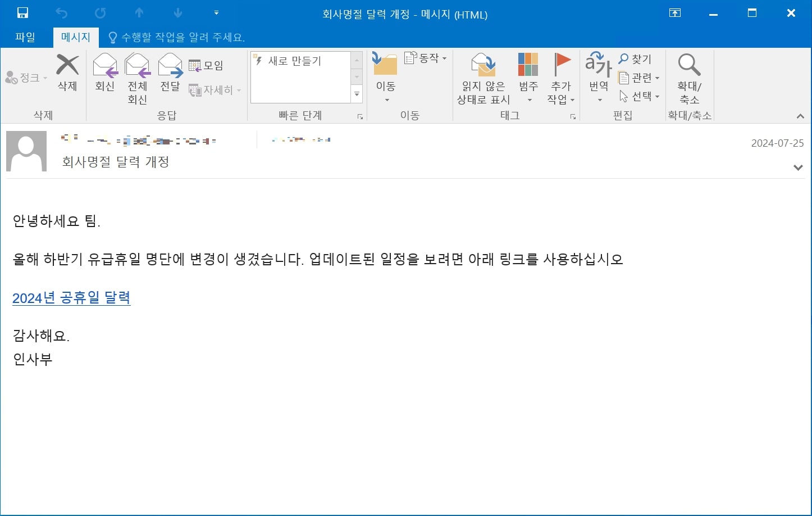The image size is (812, 516).
Task: Create a meeting using the 모임 icon
Action: [x=196, y=65]
